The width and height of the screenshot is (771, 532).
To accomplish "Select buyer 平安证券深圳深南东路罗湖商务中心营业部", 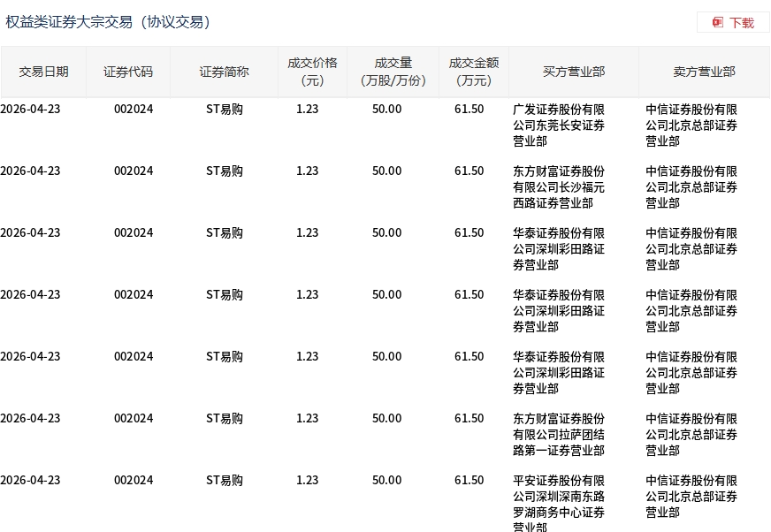I will point(559,503).
